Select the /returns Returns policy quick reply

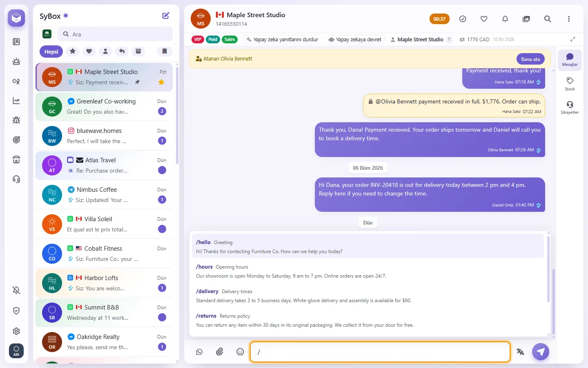tap(368, 320)
